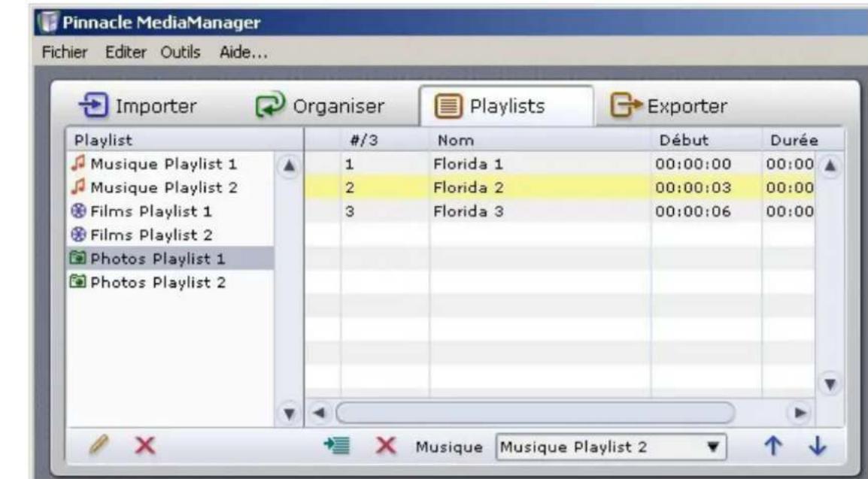Open the Fichier menu
868x479 pixels.
(65, 53)
